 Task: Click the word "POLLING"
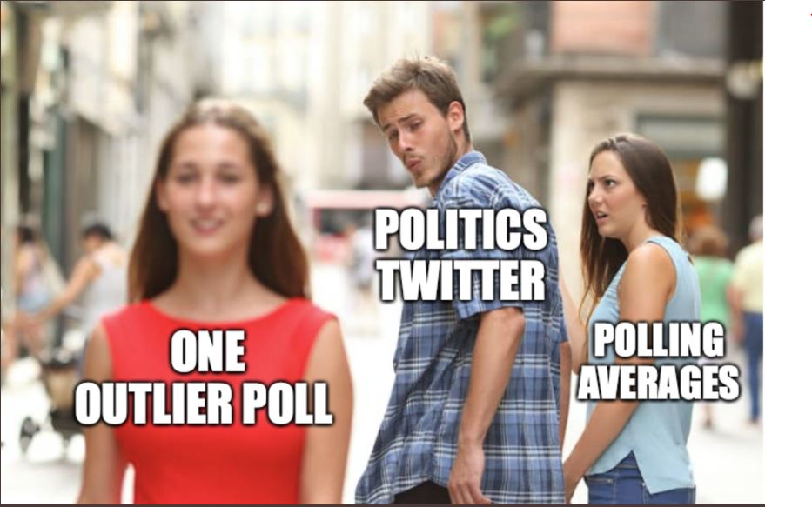point(659,339)
